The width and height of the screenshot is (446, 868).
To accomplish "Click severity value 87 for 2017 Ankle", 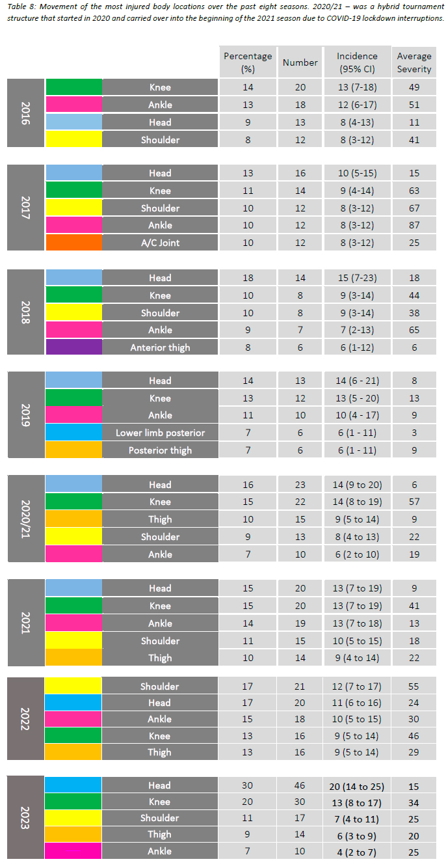I will (414, 225).
